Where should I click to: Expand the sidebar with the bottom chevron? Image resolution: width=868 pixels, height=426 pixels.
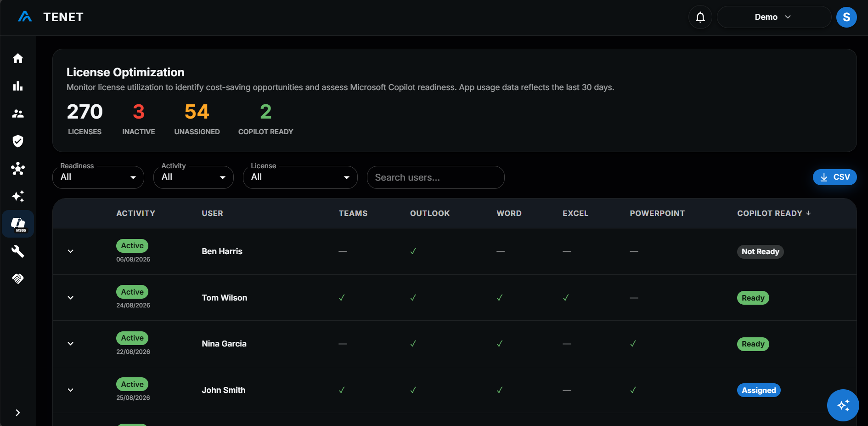(17, 413)
